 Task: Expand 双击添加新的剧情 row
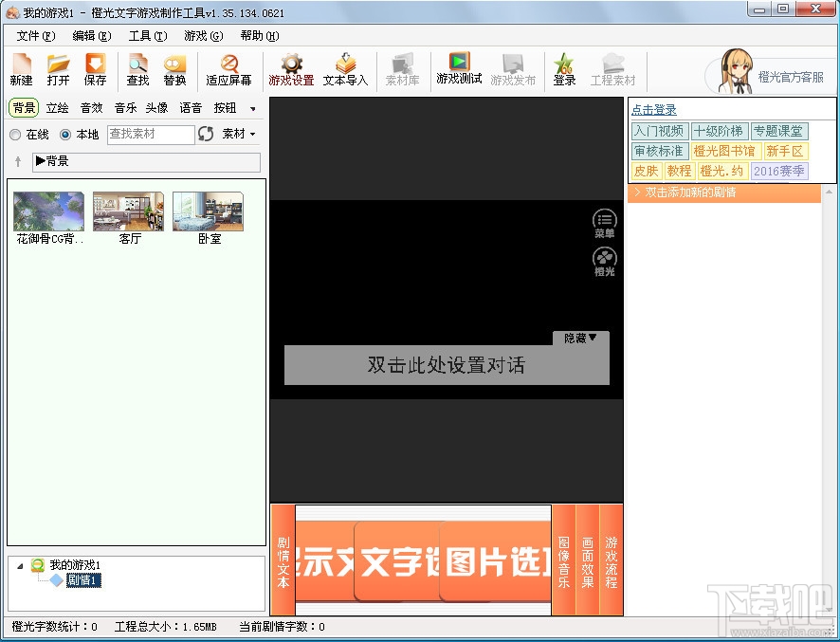[x=723, y=193]
